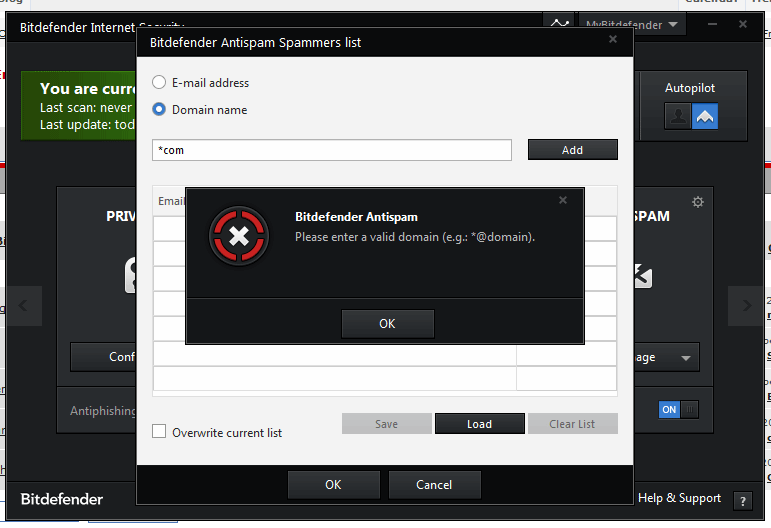771x528 pixels.
Task: Click the Load button in Spammers list
Action: [479, 424]
